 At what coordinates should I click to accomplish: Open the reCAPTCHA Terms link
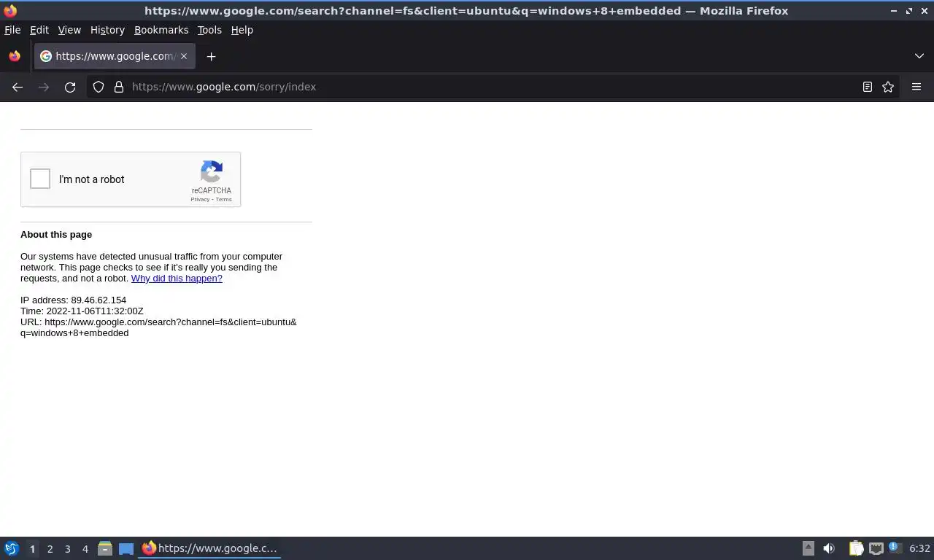pyautogui.click(x=223, y=199)
